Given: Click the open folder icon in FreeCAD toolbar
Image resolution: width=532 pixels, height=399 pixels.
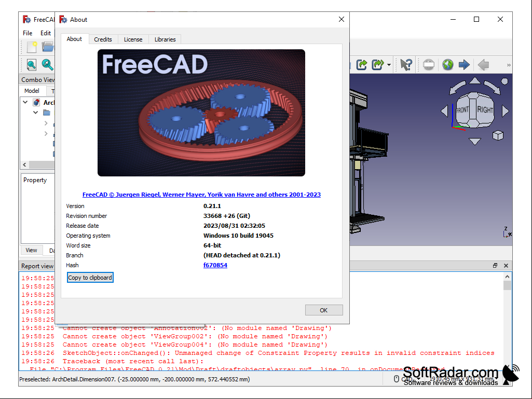Looking at the screenshot, I should coord(48,47).
